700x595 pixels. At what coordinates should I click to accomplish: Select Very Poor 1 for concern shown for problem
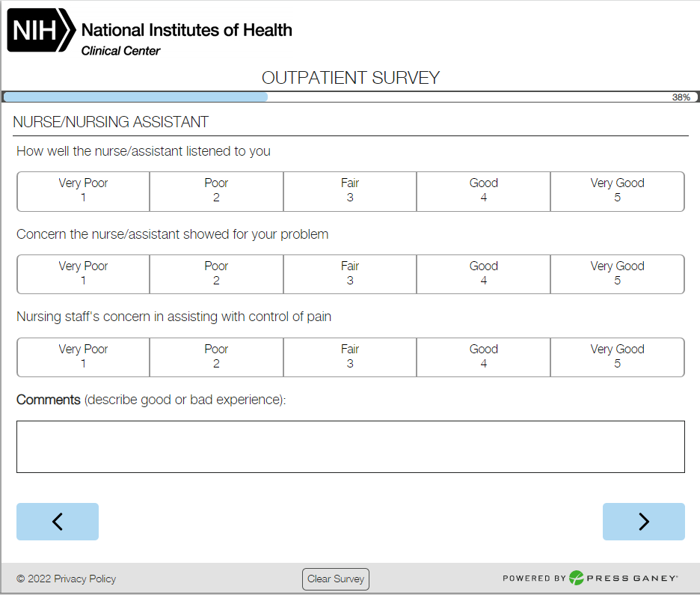pos(83,274)
